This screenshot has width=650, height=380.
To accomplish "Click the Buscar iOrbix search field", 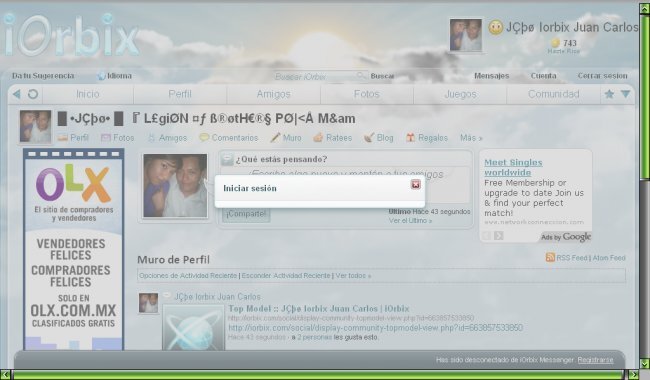I will pos(315,76).
